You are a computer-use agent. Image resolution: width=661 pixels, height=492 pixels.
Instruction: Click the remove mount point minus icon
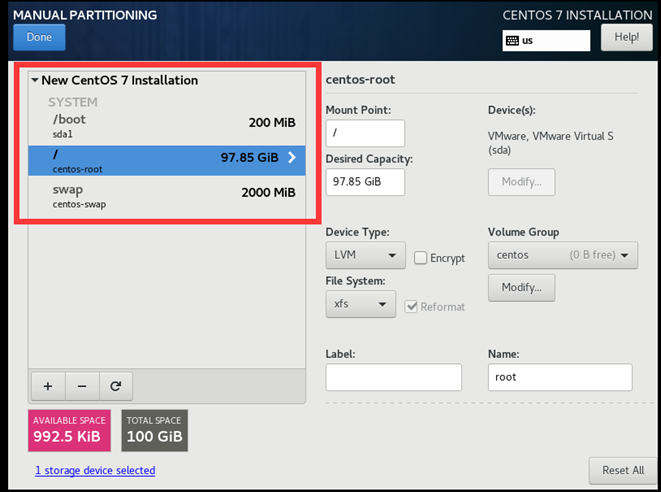(x=82, y=386)
